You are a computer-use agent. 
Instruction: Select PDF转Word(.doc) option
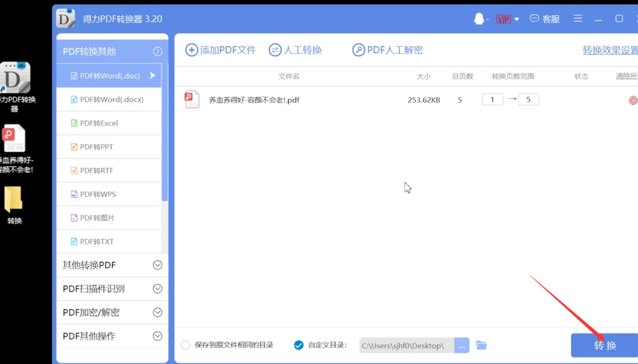click(109, 76)
